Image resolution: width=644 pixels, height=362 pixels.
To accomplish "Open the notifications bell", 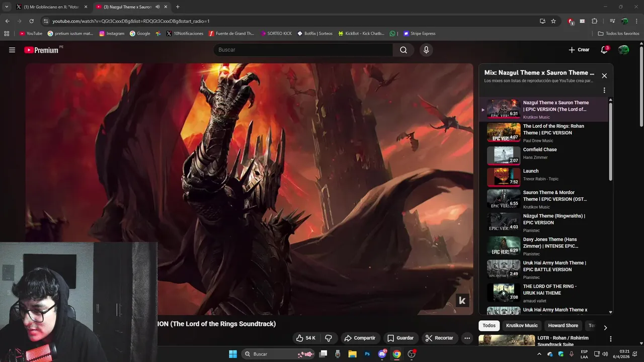I will click(x=604, y=50).
